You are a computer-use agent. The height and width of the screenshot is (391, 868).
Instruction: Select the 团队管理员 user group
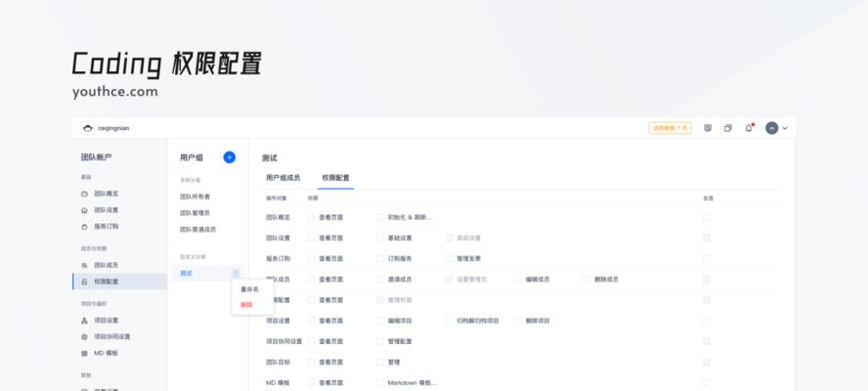195,213
